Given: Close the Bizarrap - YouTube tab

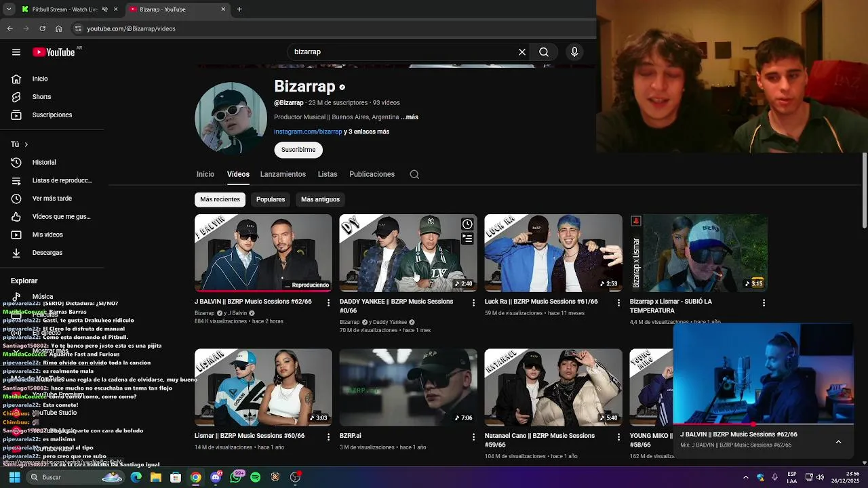Looking at the screenshot, I should pos(223,9).
